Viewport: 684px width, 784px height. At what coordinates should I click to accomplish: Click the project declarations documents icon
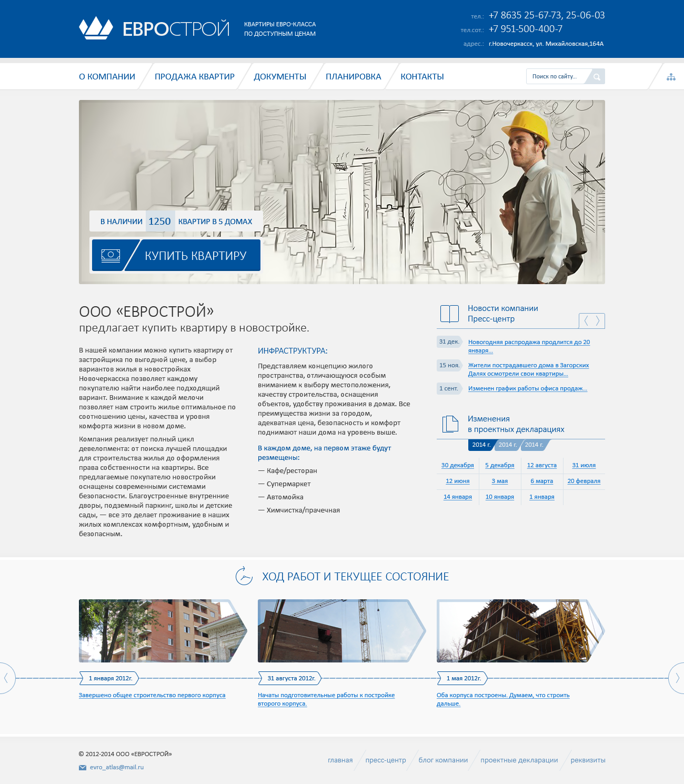point(450,424)
